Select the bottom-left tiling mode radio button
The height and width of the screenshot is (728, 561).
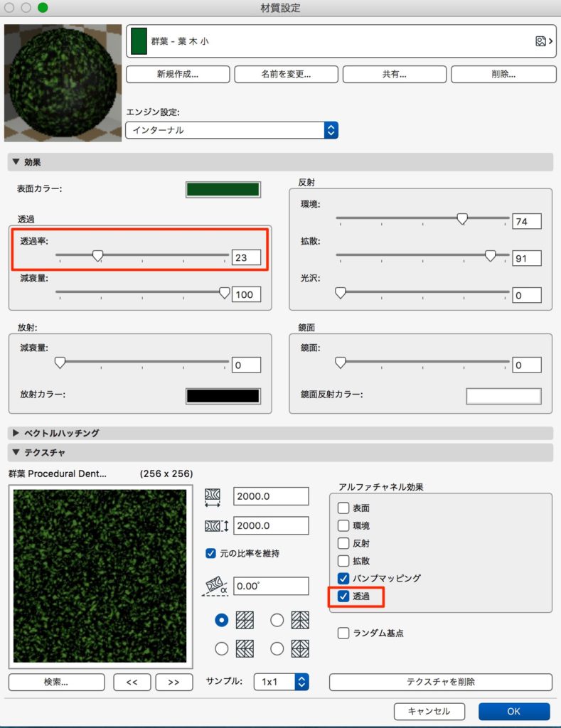222,648
